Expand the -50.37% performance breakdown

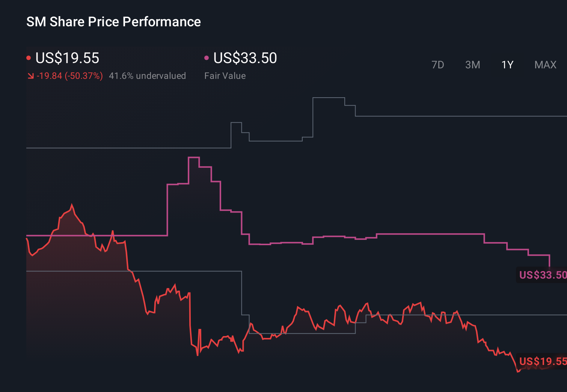click(70, 75)
